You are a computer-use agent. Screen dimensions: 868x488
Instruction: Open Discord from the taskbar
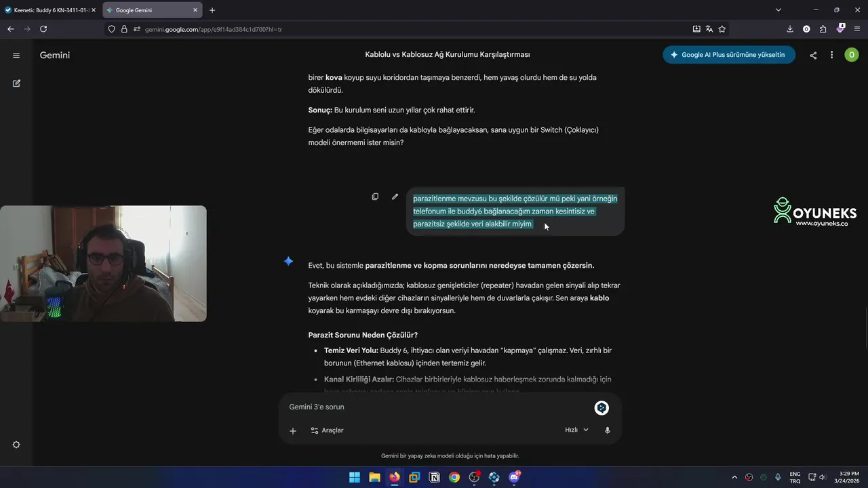pyautogui.click(x=514, y=477)
